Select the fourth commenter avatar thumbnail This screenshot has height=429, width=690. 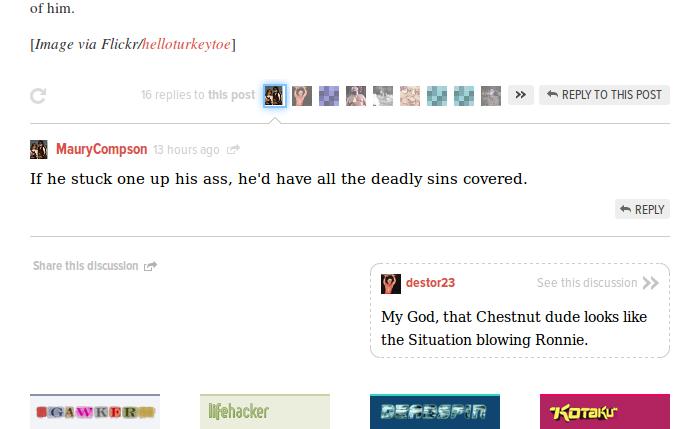[x=356, y=96]
